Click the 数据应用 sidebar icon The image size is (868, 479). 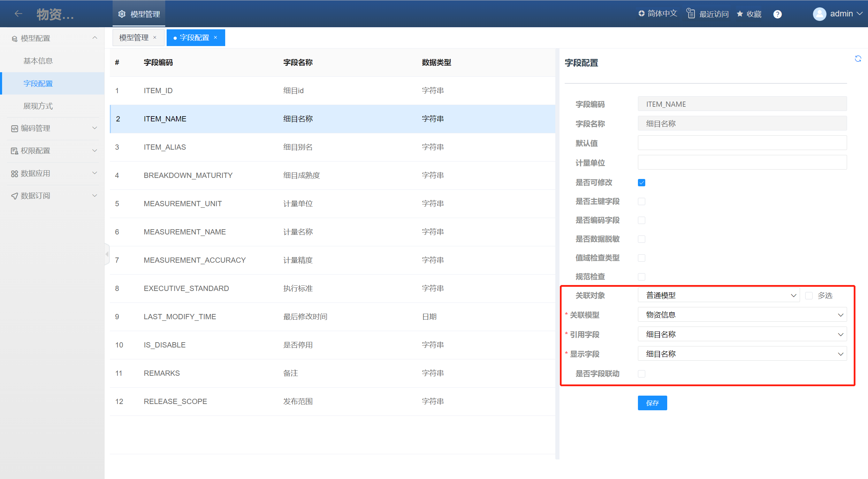tap(14, 173)
